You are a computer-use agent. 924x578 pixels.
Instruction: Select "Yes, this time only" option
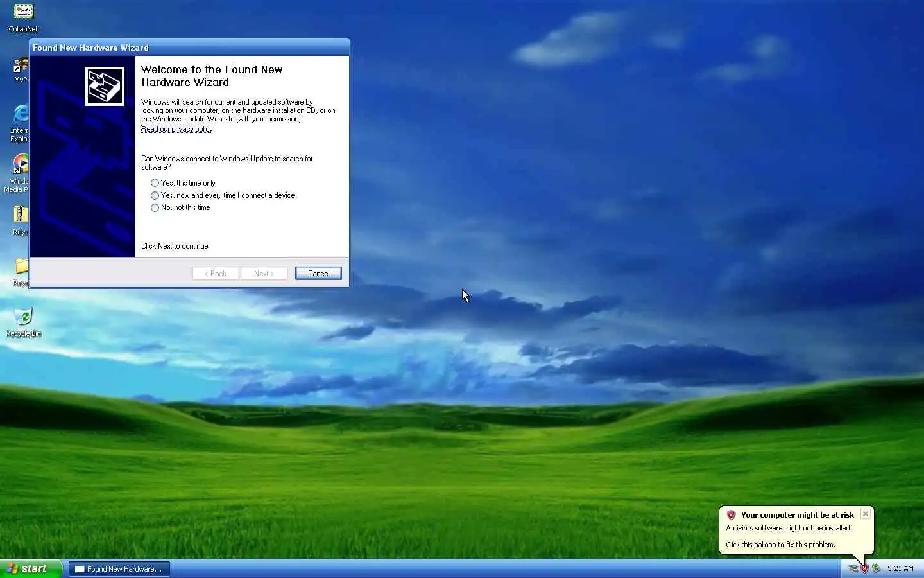[x=184, y=183]
